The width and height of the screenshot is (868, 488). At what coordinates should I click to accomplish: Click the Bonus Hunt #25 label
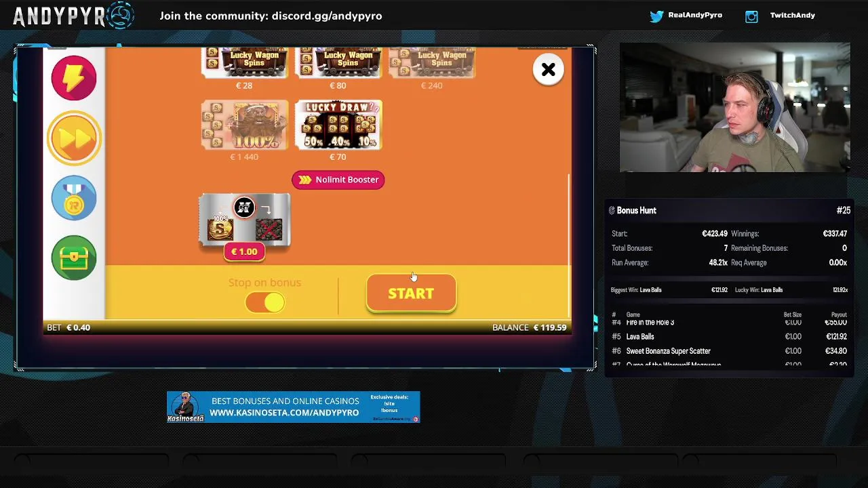coord(844,211)
